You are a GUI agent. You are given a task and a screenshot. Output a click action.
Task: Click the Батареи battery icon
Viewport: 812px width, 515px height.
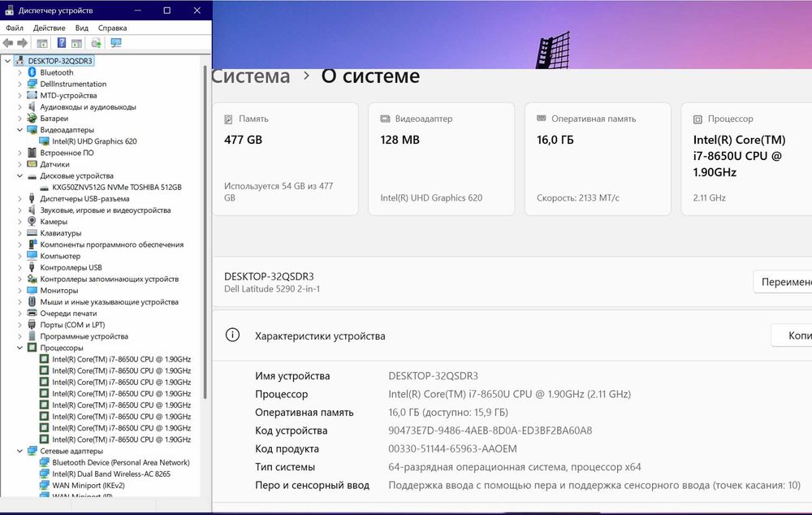point(32,118)
